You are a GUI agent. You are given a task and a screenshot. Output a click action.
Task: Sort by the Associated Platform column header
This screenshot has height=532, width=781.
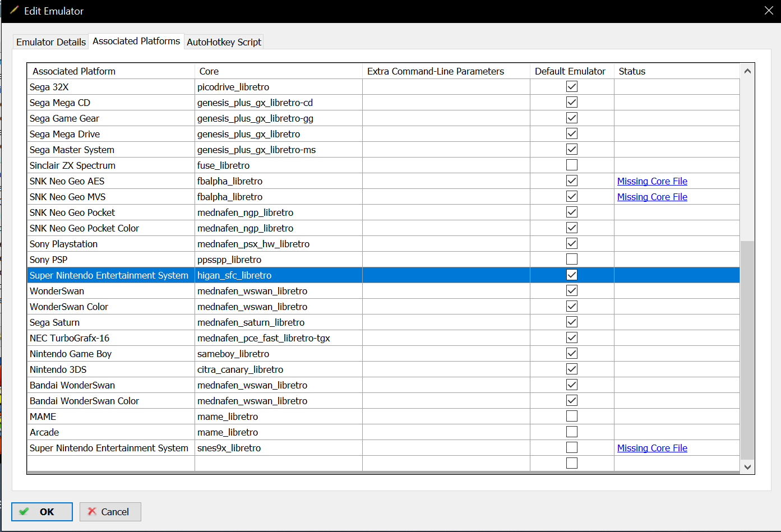[x=111, y=71]
